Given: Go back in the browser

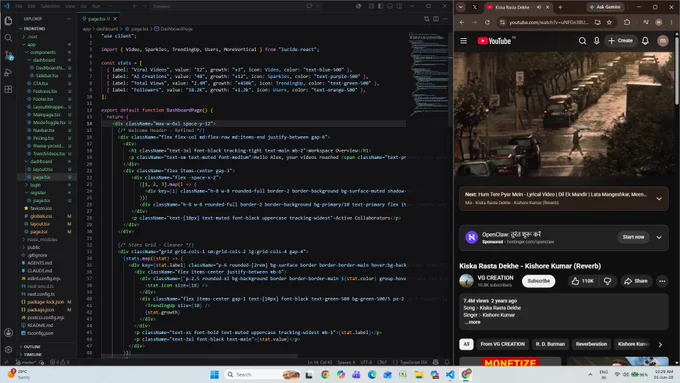Looking at the screenshot, I should (x=462, y=22).
